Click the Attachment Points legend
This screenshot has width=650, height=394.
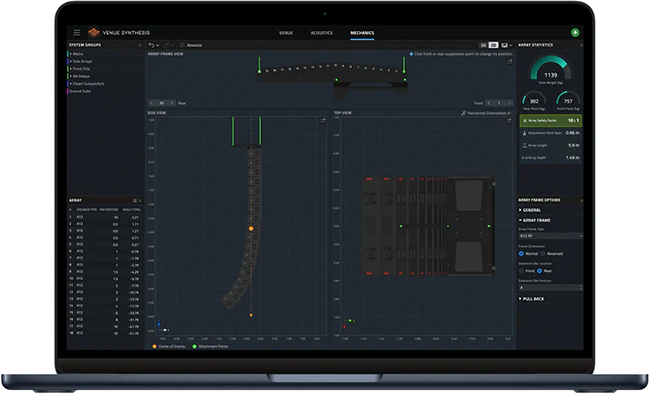[210, 346]
